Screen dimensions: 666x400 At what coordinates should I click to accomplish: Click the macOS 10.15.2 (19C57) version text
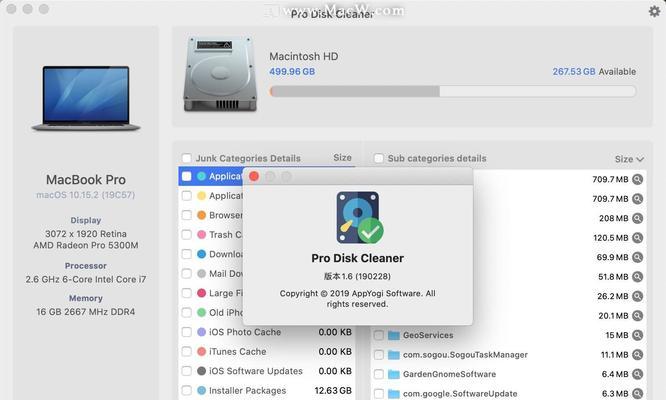(85, 195)
